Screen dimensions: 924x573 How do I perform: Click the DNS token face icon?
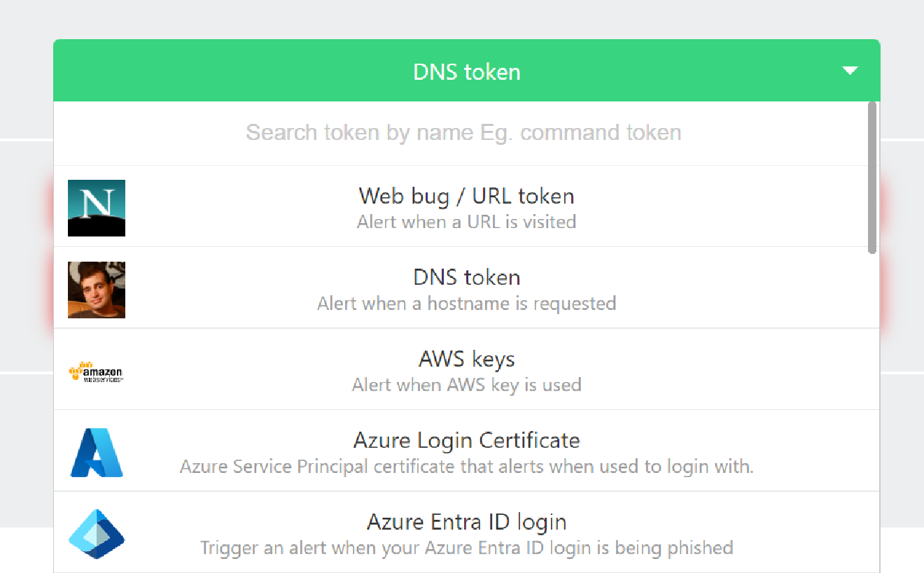96,290
